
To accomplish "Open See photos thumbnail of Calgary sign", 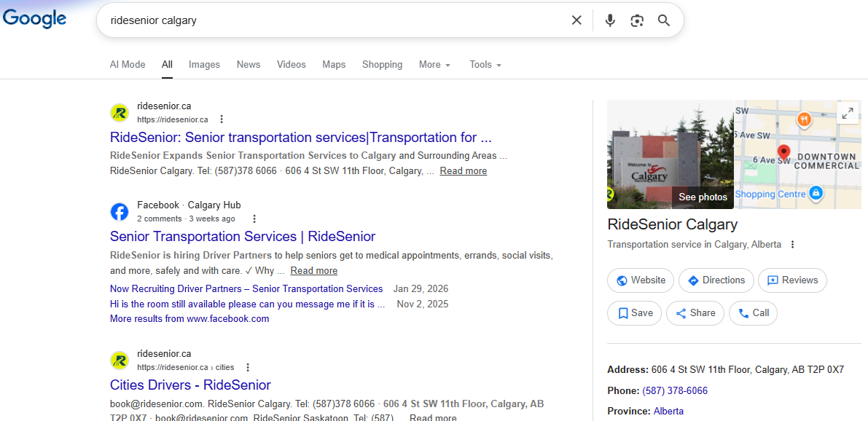I will [670, 154].
